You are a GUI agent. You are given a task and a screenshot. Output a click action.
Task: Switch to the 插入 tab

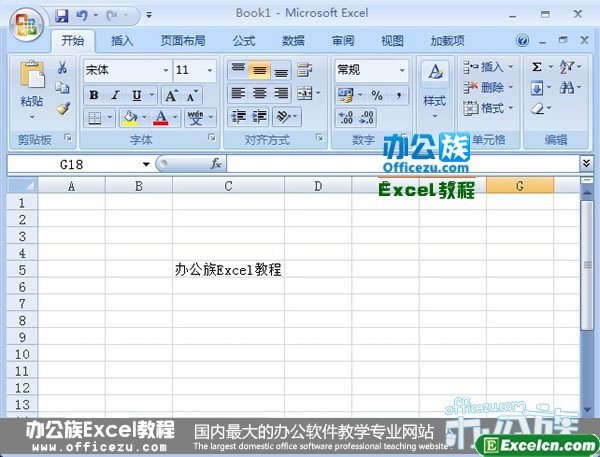122,41
